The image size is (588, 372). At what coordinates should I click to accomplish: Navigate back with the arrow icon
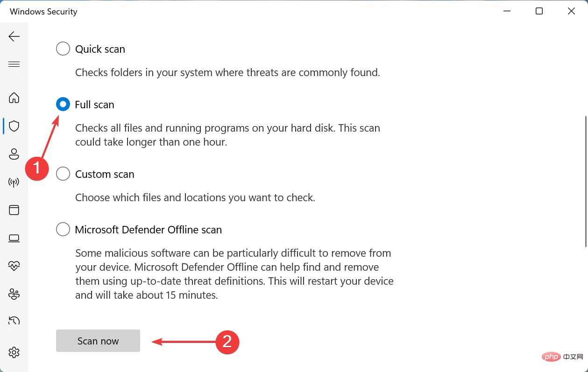[x=14, y=36]
